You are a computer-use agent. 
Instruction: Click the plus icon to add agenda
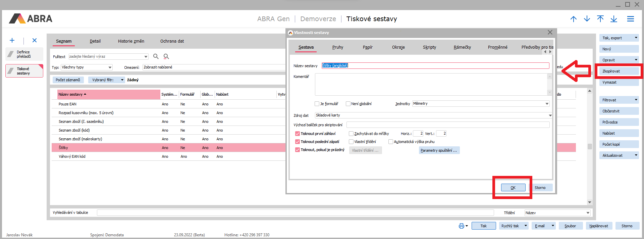(12, 41)
